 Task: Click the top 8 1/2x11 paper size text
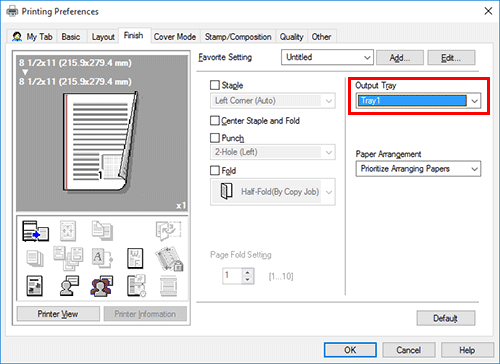(75, 63)
